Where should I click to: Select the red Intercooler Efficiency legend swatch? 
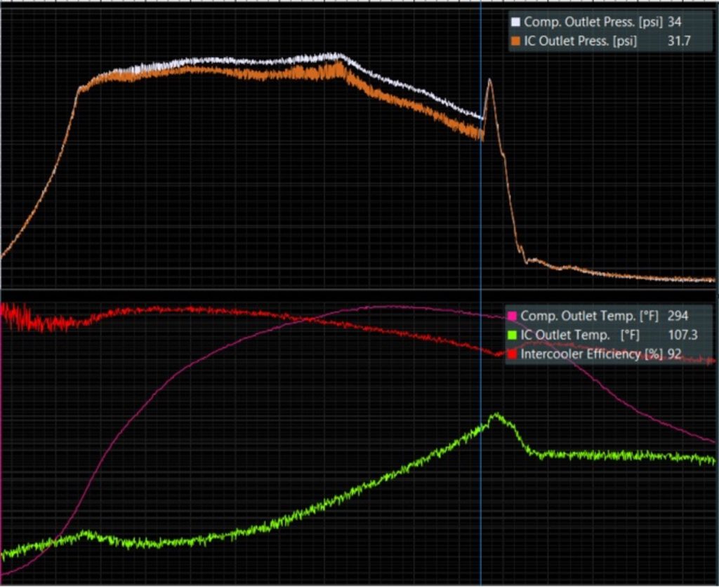[512, 354]
